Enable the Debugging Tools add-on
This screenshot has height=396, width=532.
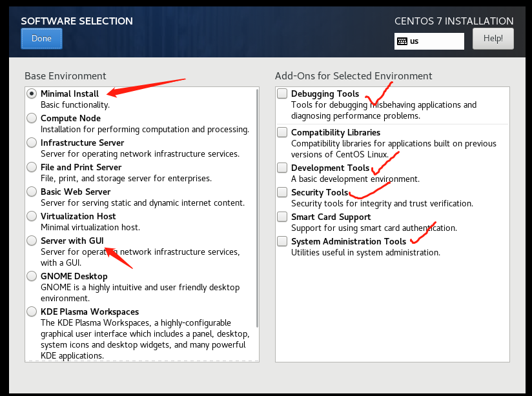tap(282, 94)
